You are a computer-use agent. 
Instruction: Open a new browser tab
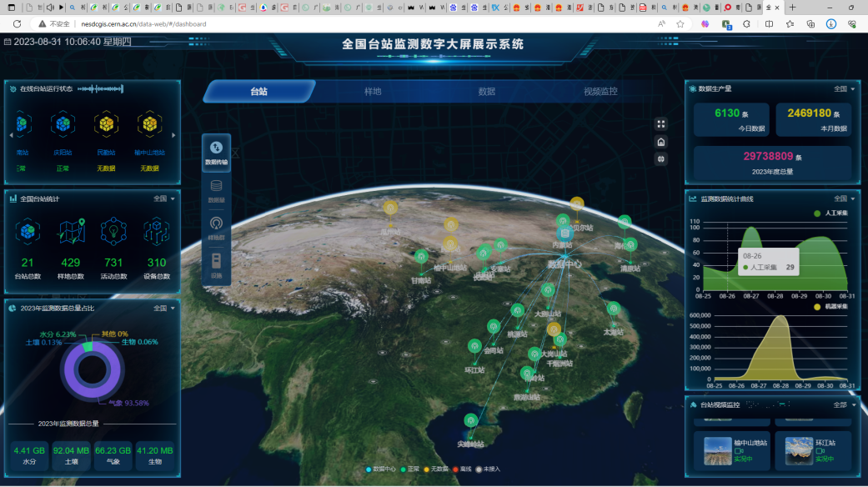pos(793,8)
